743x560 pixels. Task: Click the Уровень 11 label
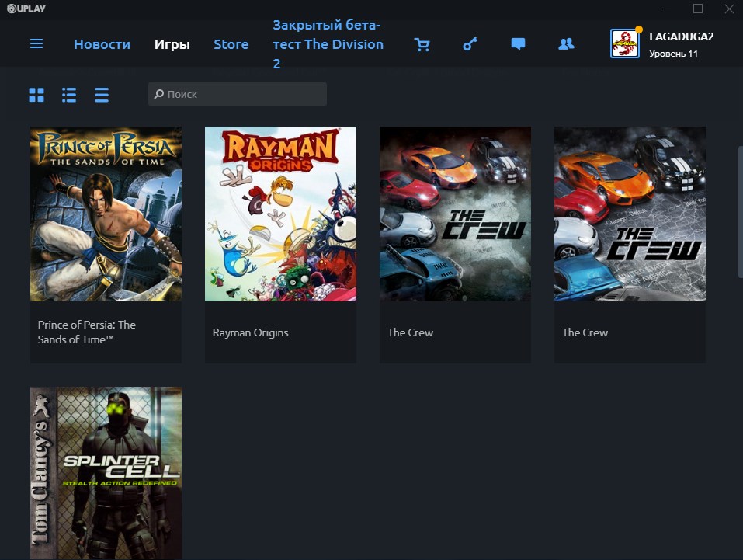click(x=673, y=54)
